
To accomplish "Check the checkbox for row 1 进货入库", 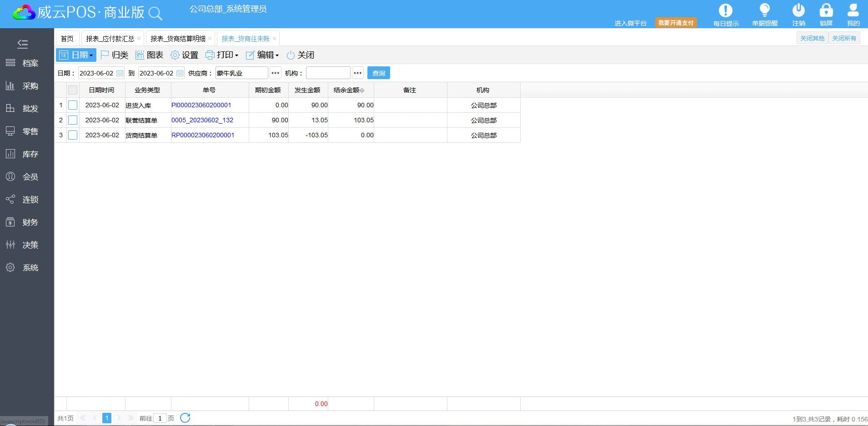I will pyautogui.click(x=73, y=105).
